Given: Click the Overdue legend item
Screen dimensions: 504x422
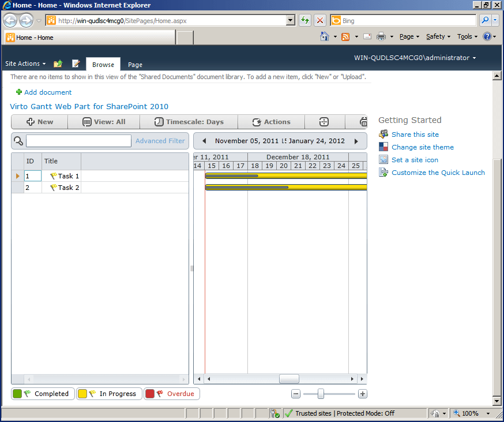Looking at the screenshot, I should (172, 394).
